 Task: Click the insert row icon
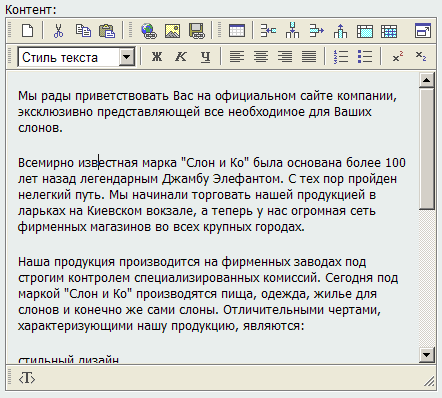(x=268, y=31)
